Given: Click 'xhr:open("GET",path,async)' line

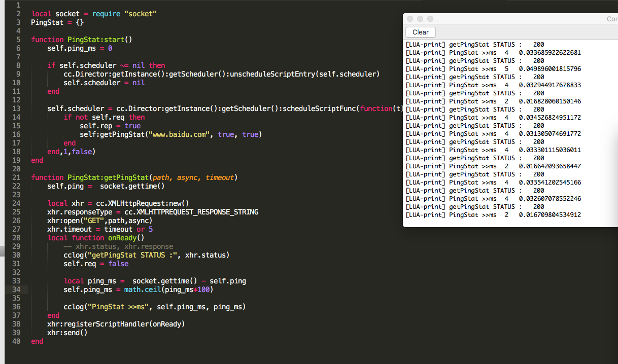Looking at the screenshot, I should click(100, 221).
